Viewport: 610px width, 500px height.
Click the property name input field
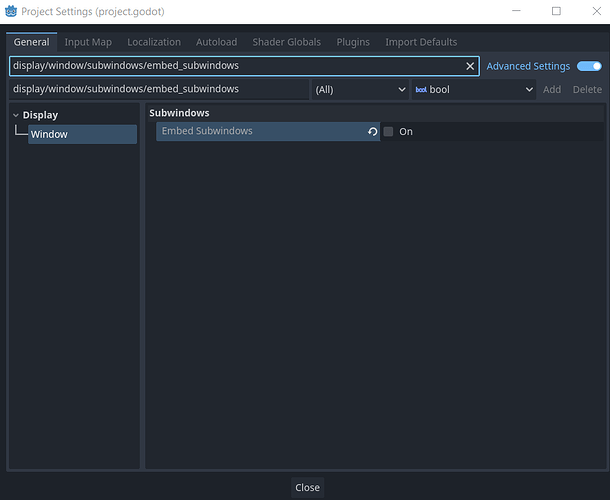pyautogui.click(x=159, y=89)
